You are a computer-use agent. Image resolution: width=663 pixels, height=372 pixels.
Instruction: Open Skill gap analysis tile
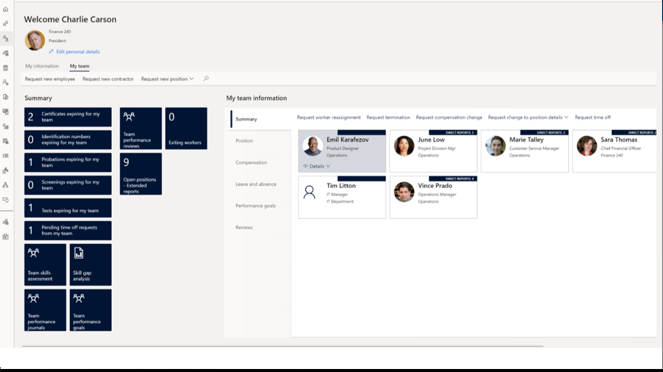pyautogui.click(x=90, y=265)
